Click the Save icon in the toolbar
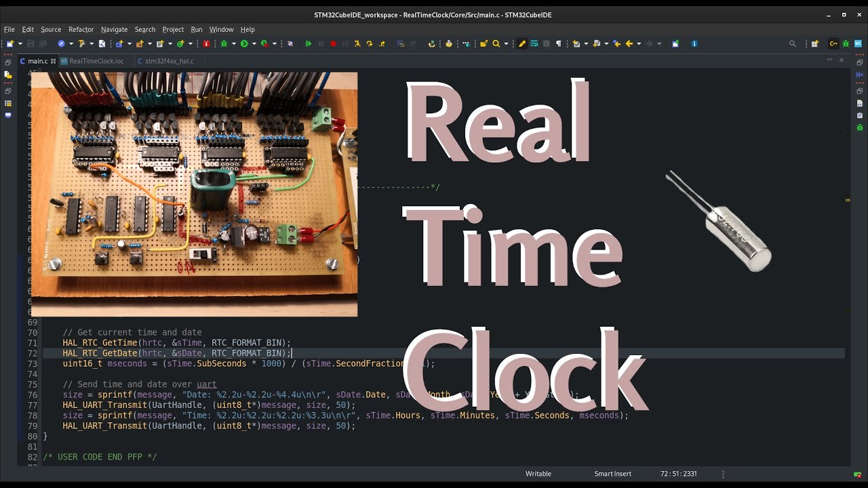Screen dimensions: 868x488 (x=31, y=43)
